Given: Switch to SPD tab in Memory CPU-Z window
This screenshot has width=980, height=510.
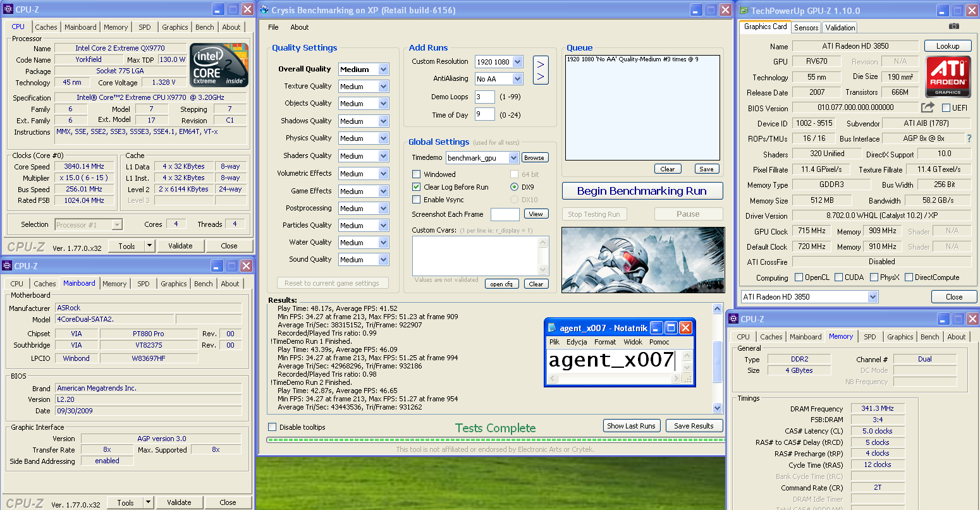Looking at the screenshot, I should coord(870,337).
